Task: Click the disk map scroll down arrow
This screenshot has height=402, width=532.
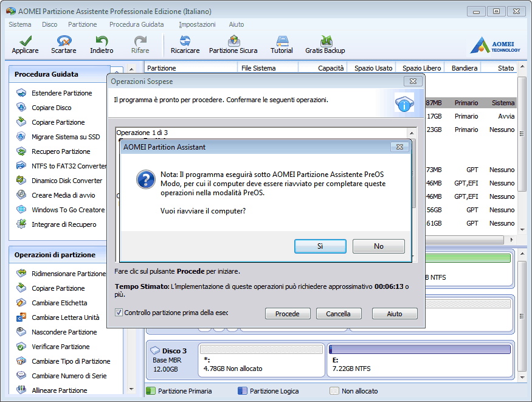Action: click(522, 377)
